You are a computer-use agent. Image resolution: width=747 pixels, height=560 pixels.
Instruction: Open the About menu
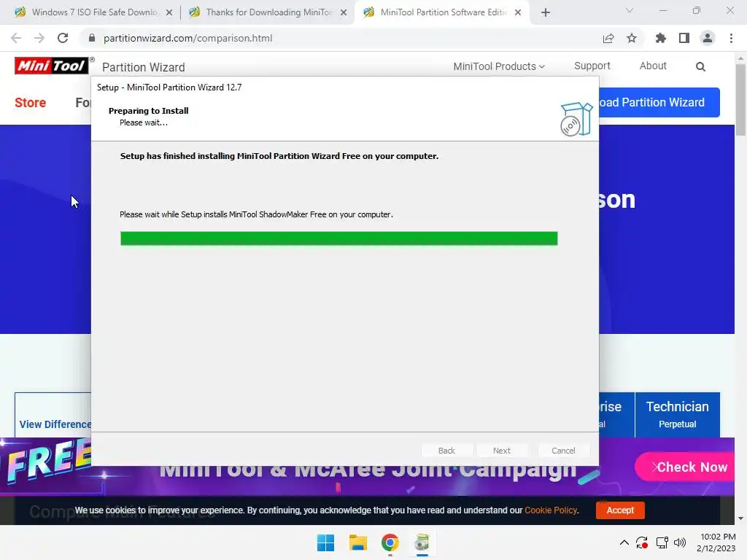pyautogui.click(x=653, y=66)
